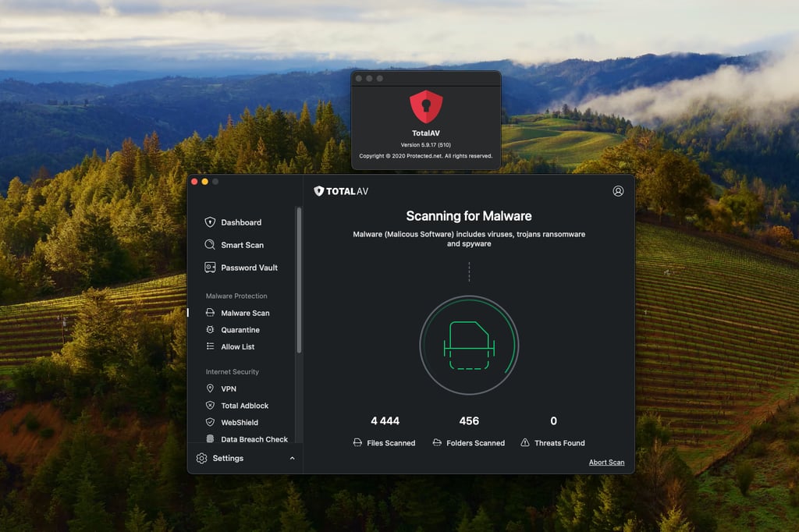Click the Settings label in sidebar
This screenshot has width=799, height=532.
228,458
